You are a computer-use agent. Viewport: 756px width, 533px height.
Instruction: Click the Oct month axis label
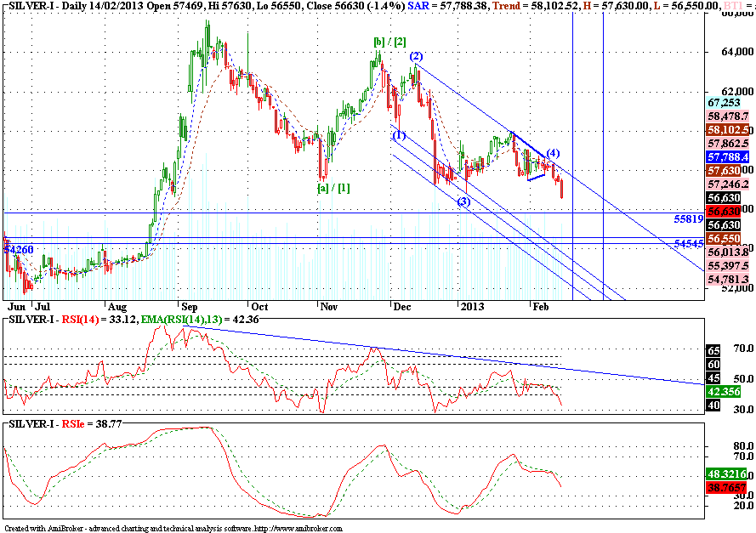[x=260, y=307]
